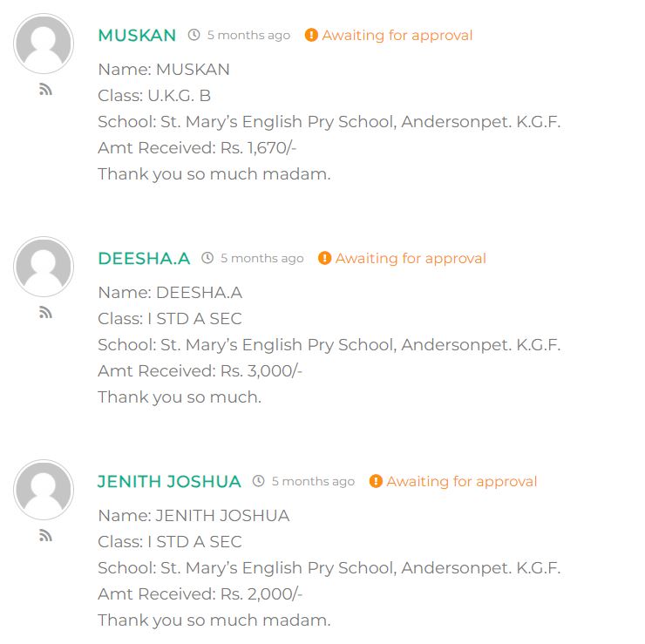The height and width of the screenshot is (644, 645).
Task: Open MUSKAN's author name link
Action: (x=137, y=36)
